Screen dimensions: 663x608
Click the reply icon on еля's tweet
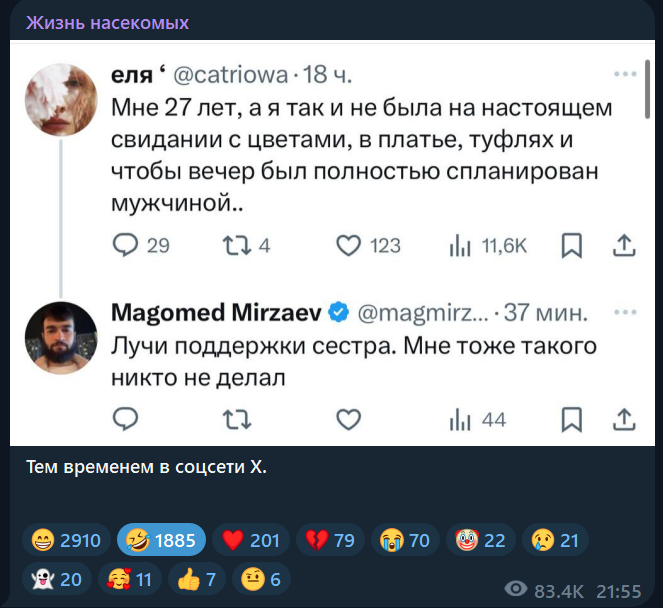click(126, 245)
